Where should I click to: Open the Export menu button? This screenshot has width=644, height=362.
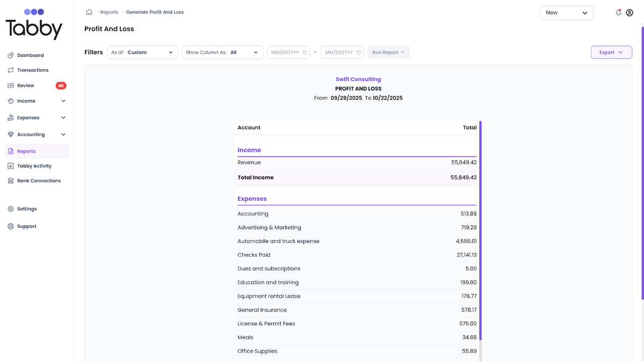[x=611, y=52]
